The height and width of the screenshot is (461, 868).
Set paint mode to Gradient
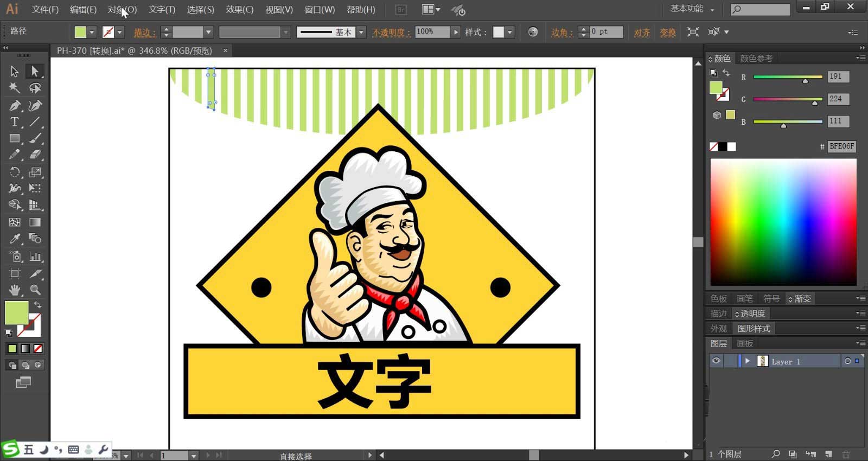(25, 349)
